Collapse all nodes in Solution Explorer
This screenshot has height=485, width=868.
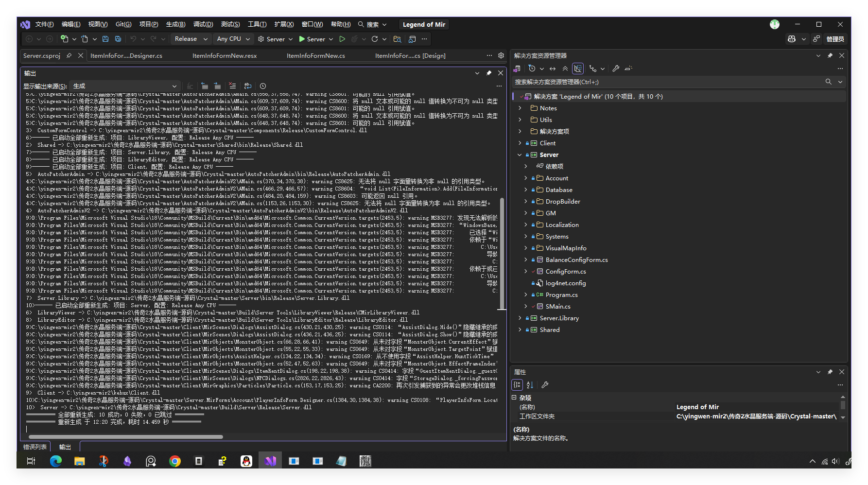pyautogui.click(x=565, y=69)
